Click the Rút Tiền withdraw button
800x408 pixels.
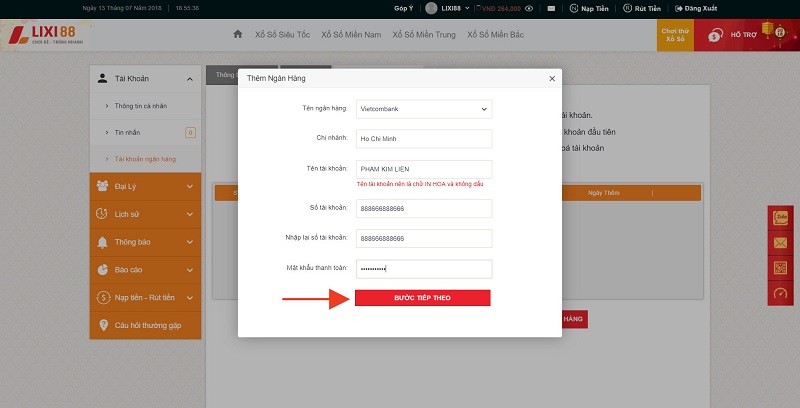(654, 7)
